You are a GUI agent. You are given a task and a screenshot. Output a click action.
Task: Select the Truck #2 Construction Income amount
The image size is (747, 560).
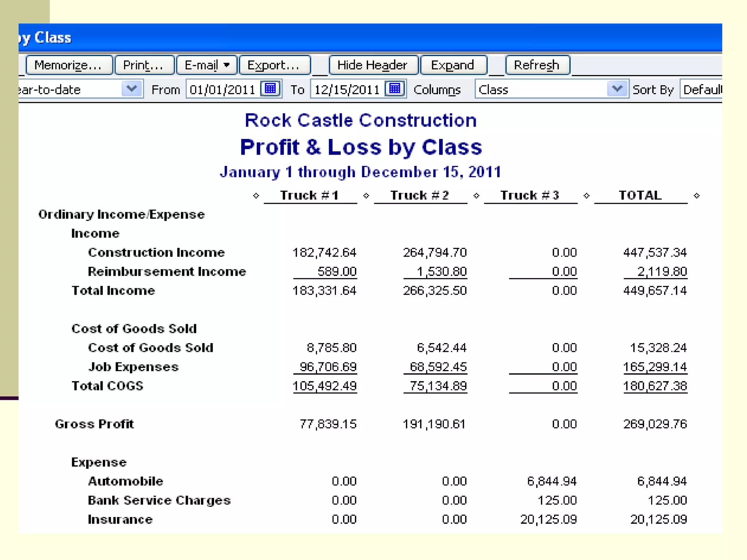click(435, 252)
